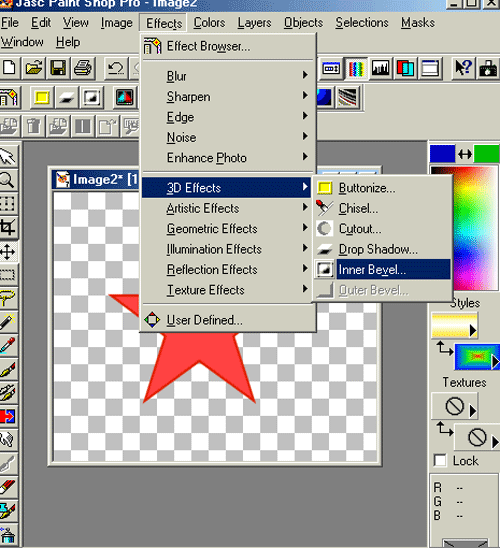The image size is (500, 548).
Task: Open the foreground texture flyout arrow
Action: (473, 411)
